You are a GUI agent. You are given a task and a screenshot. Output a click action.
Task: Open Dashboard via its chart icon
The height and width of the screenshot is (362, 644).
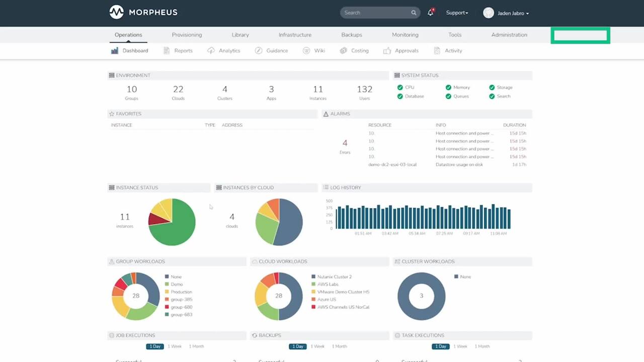coord(115,51)
